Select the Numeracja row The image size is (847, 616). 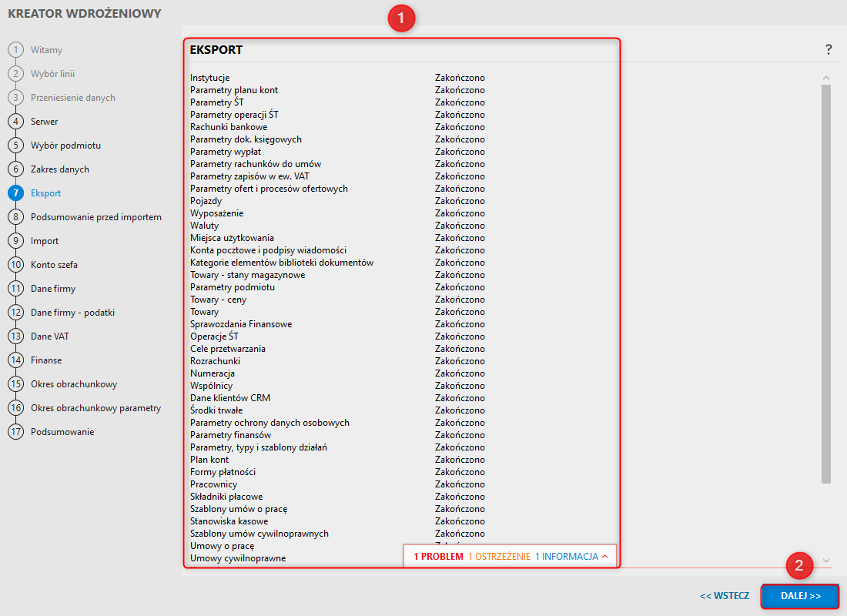click(337, 373)
